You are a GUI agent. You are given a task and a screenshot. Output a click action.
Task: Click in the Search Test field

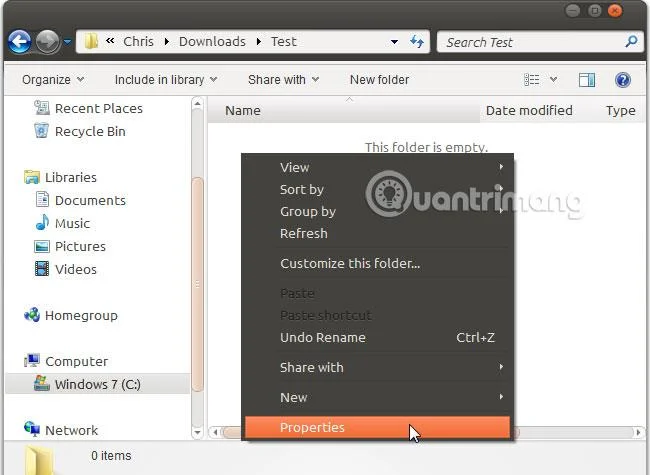pos(531,42)
